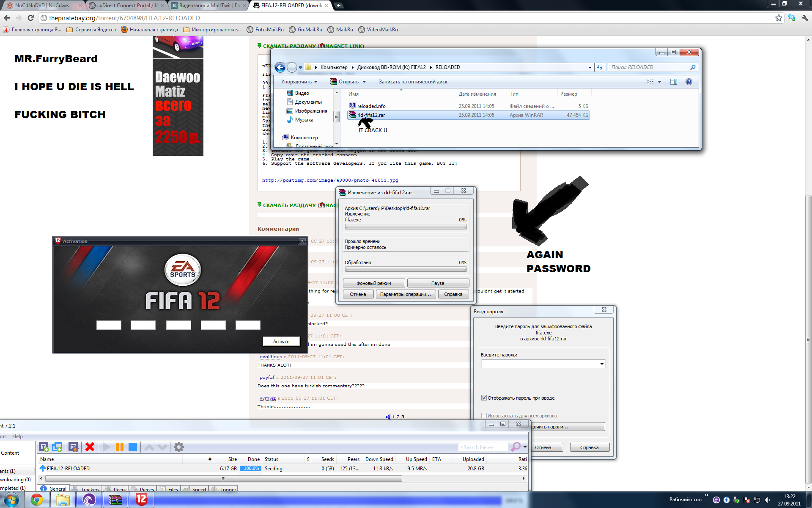Click the pink magnifier search icon in the torrent client
Viewport: 812px width, 508px height.
[x=516, y=447]
